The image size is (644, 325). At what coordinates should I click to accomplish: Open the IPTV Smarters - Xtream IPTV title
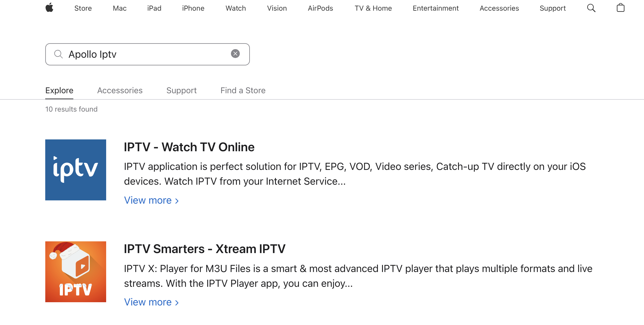point(205,249)
